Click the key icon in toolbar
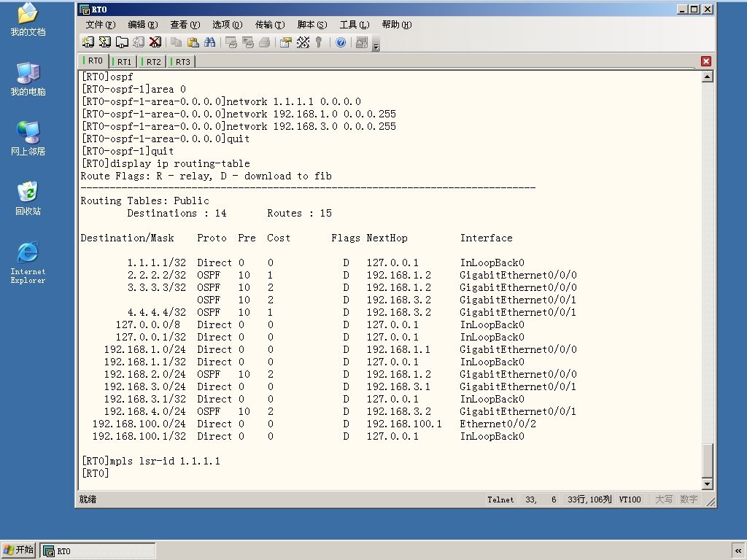 click(319, 42)
